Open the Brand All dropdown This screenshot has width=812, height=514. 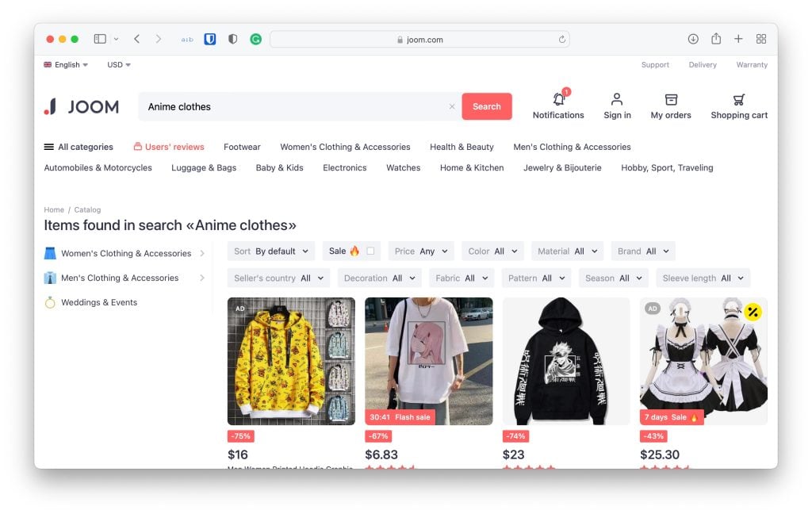642,251
